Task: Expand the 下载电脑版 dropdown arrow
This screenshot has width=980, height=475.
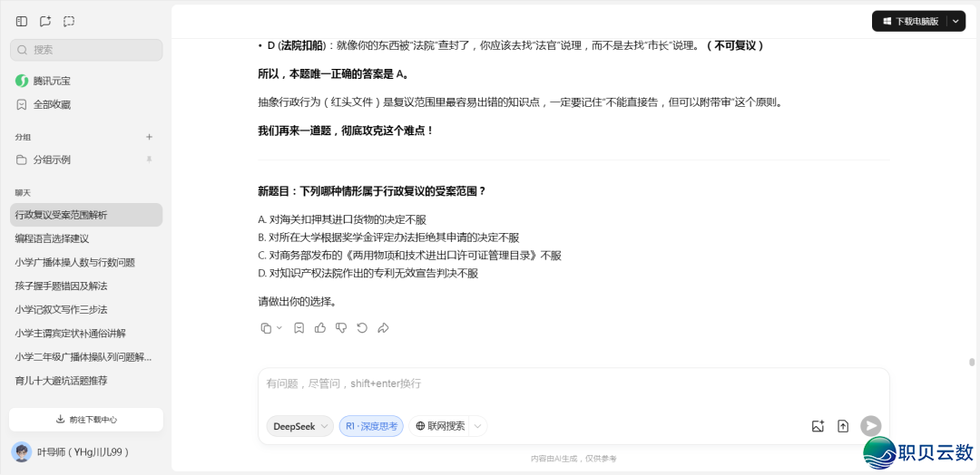Action: tap(955, 21)
